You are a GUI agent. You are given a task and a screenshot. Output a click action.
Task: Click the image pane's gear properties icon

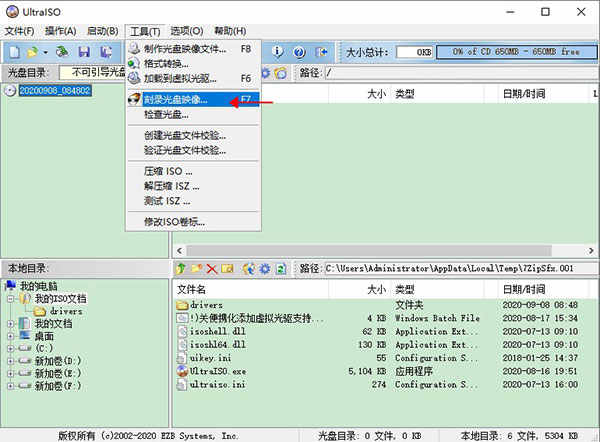265,73
